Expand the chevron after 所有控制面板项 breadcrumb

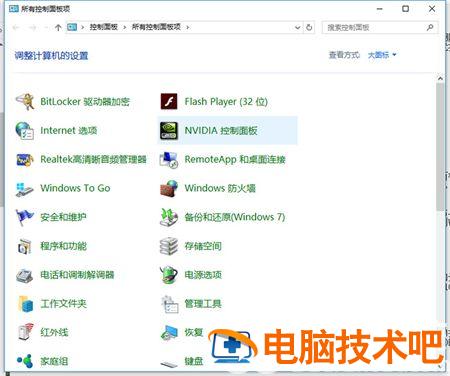click(x=188, y=27)
